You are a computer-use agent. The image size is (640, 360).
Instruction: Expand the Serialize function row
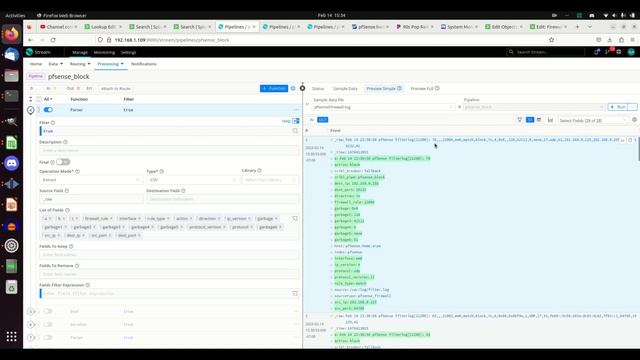tap(31, 324)
